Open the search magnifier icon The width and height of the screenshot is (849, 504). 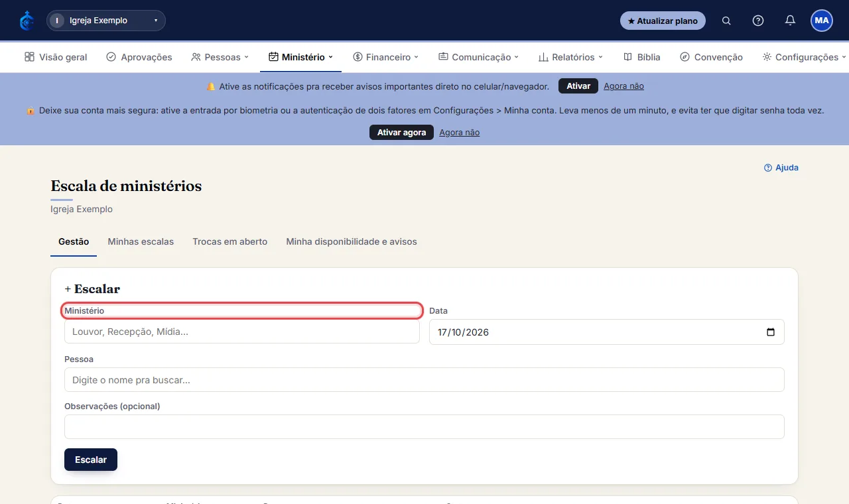[x=726, y=21]
